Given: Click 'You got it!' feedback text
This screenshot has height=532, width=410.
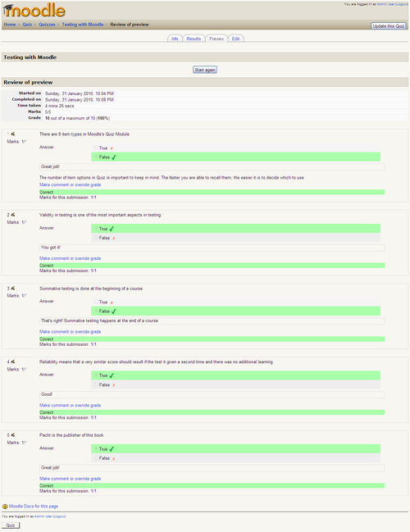Looking at the screenshot, I should click(51, 248).
